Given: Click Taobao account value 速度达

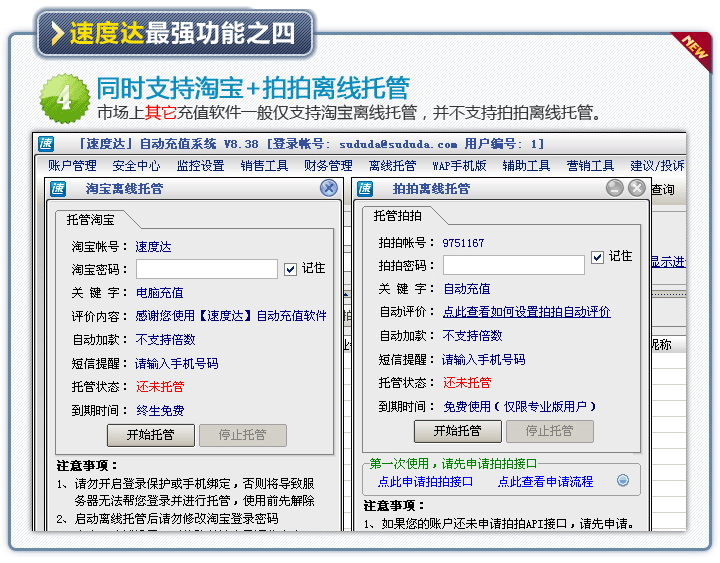Looking at the screenshot, I should coord(153,247).
